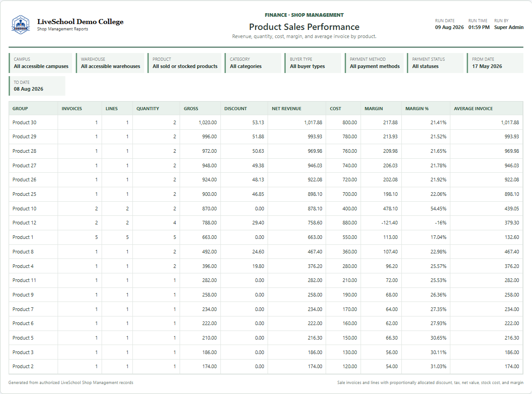Click the Campus filter box
The width and height of the screenshot is (532, 394).
[41, 63]
